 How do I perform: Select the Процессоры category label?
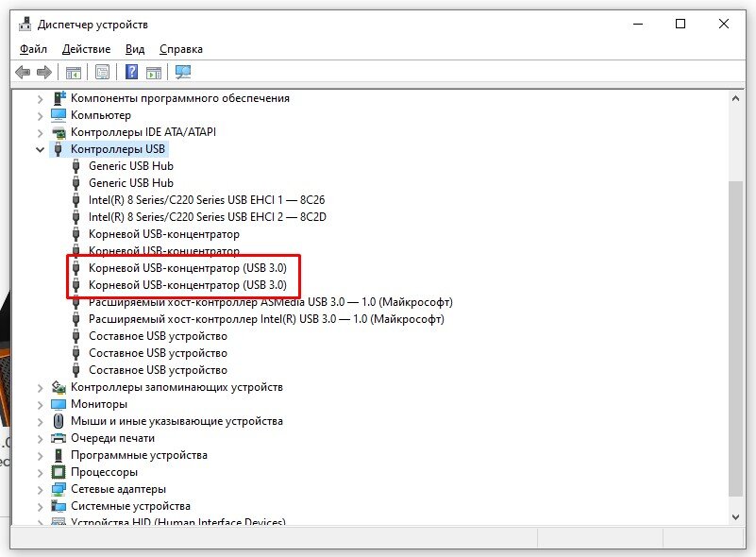[104, 472]
